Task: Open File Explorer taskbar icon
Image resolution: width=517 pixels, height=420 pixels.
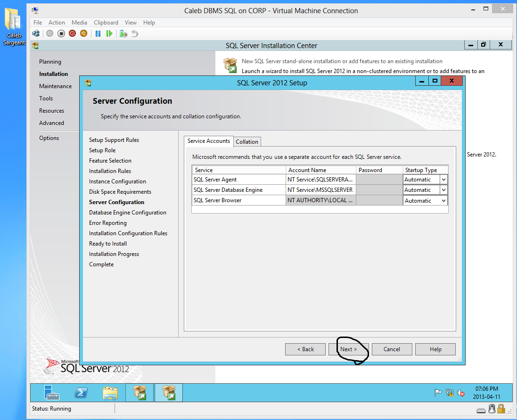Action: tap(110, 393)
